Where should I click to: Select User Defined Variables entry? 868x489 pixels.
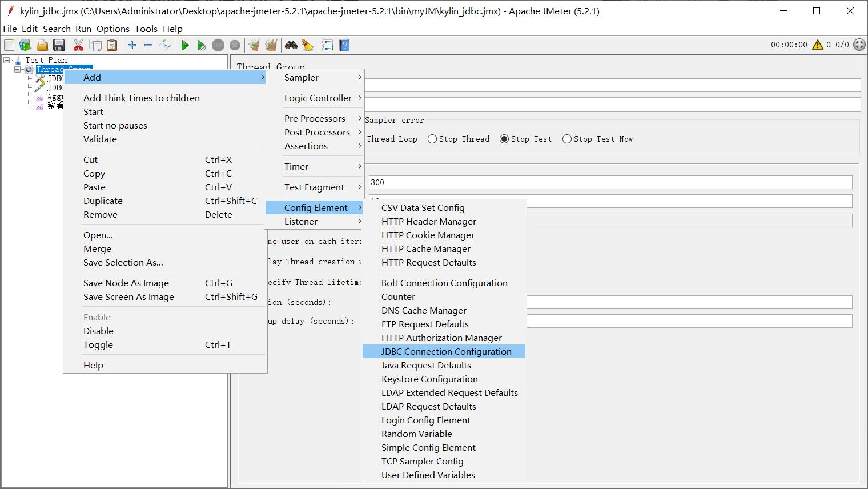(x=444, y=475)
